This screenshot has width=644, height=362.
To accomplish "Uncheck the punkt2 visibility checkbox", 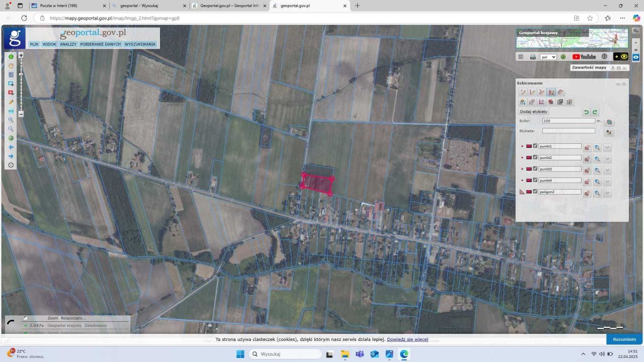I will click(x=535, y=157).
